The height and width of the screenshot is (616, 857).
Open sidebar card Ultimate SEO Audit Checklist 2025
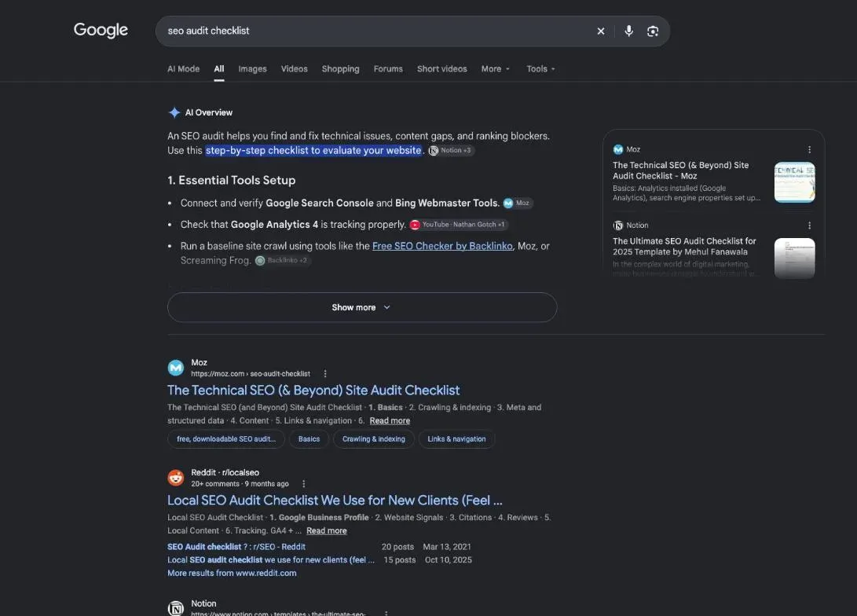684,247
